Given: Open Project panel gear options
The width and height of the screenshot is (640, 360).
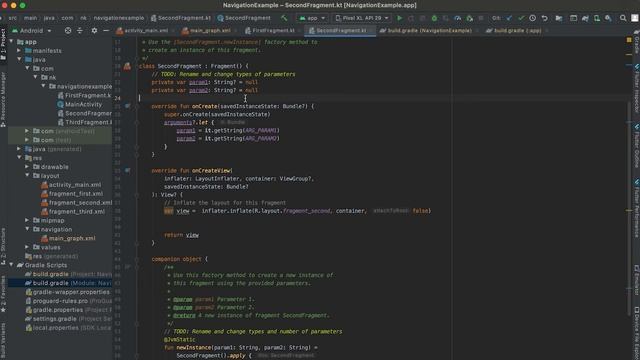Looking at the screenshot, I should (x=94, y=31).
